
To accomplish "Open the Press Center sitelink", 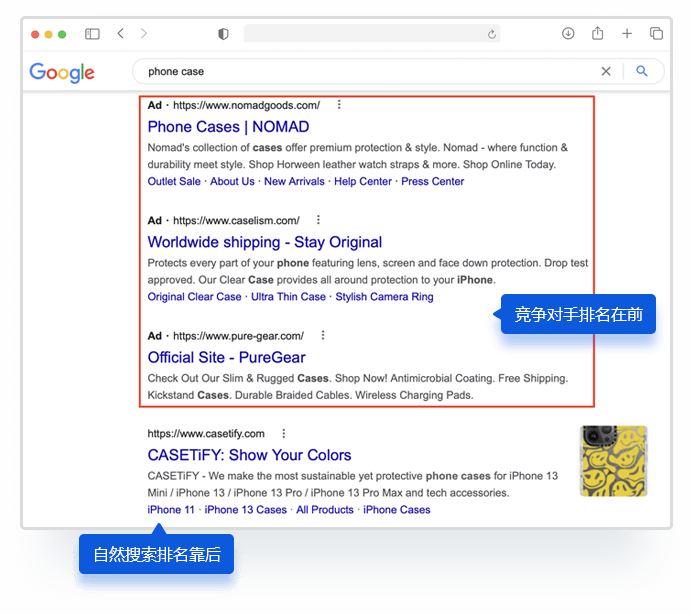I will pyautogui.click(x=433, y=181).
